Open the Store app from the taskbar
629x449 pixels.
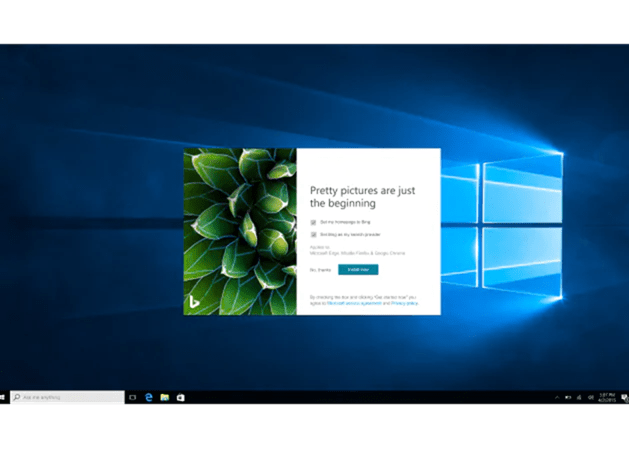[181, 397]
